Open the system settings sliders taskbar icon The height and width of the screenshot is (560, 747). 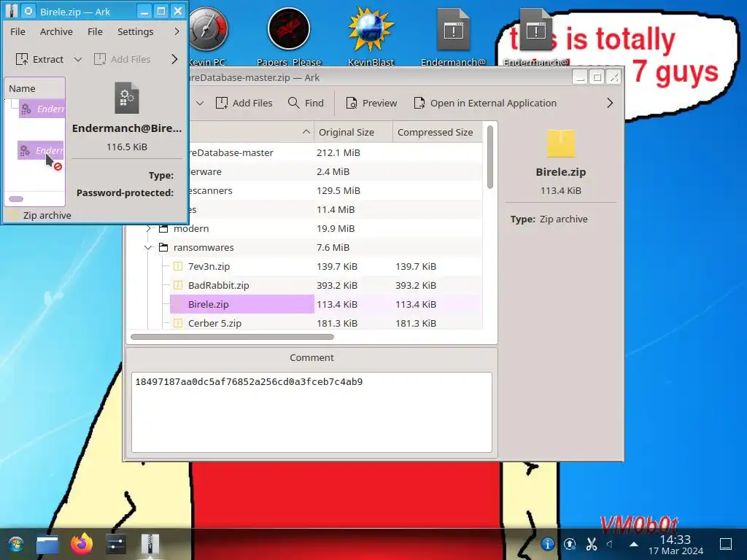tap(116, 544)
